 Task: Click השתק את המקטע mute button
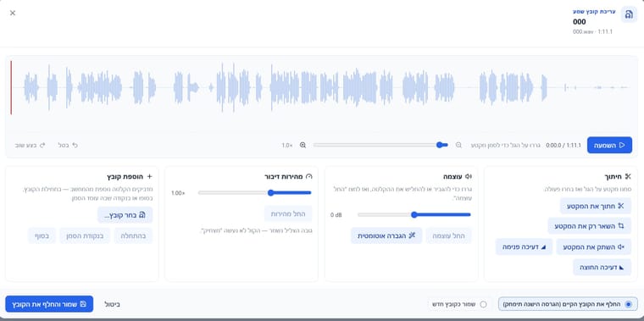point(593,246)
